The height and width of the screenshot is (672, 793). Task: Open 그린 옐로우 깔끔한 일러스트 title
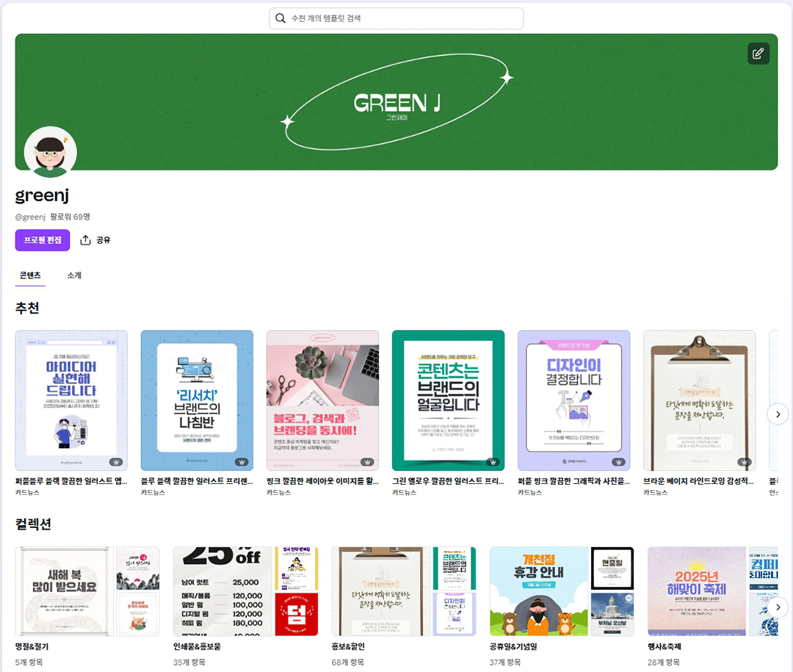(x=448, y=481)
